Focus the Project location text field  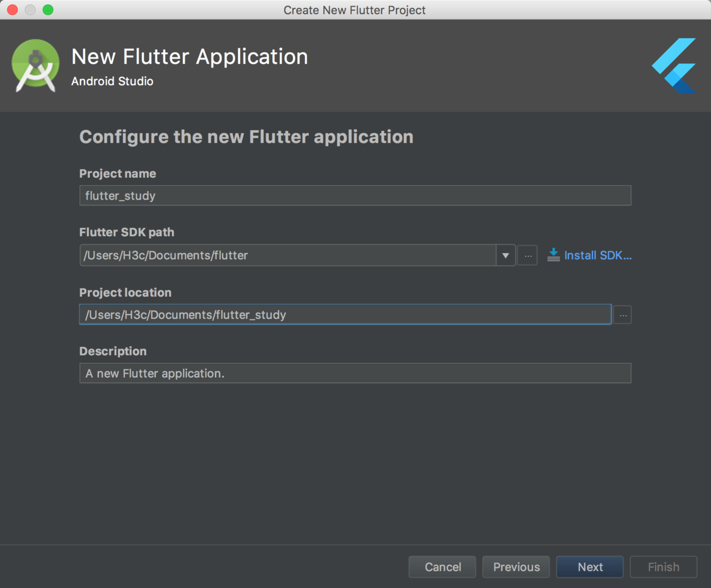pyautogui.click(x=345, y=315)
